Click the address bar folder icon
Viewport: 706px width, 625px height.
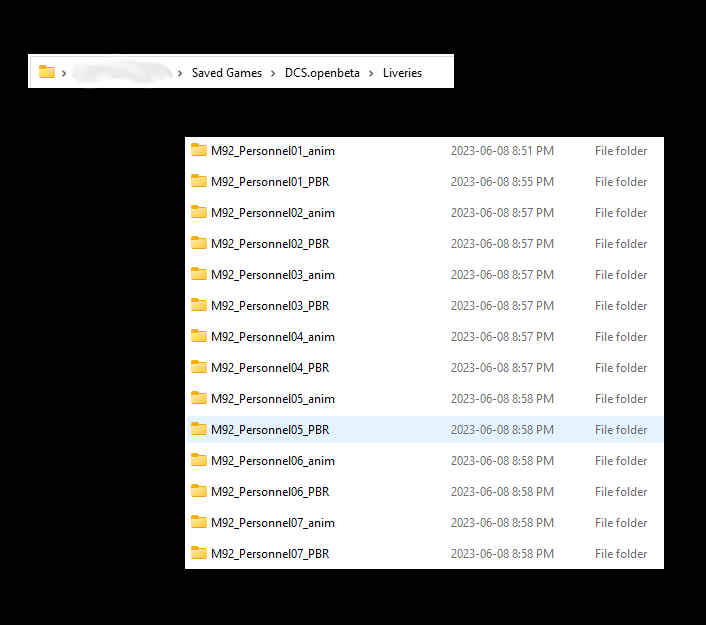[46, 72]
